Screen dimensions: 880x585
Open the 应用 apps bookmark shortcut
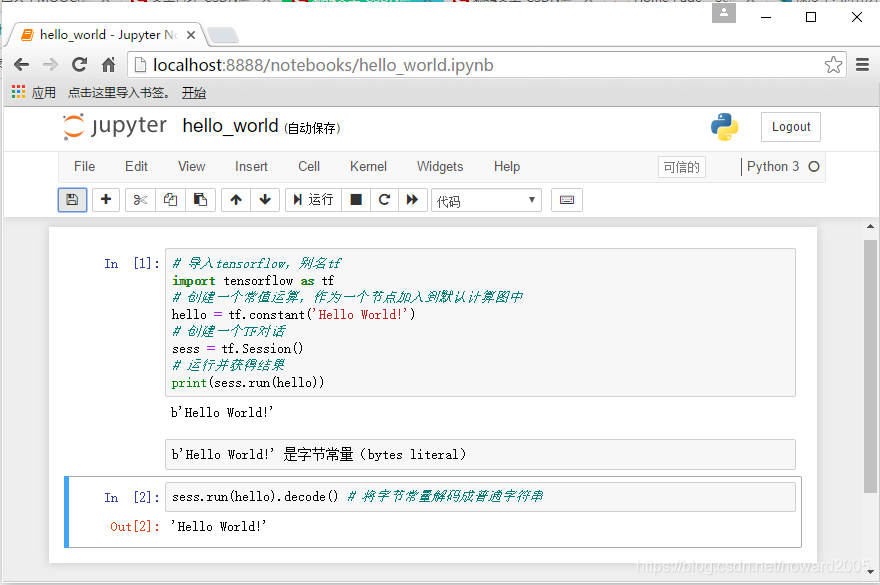pos(34,93)
